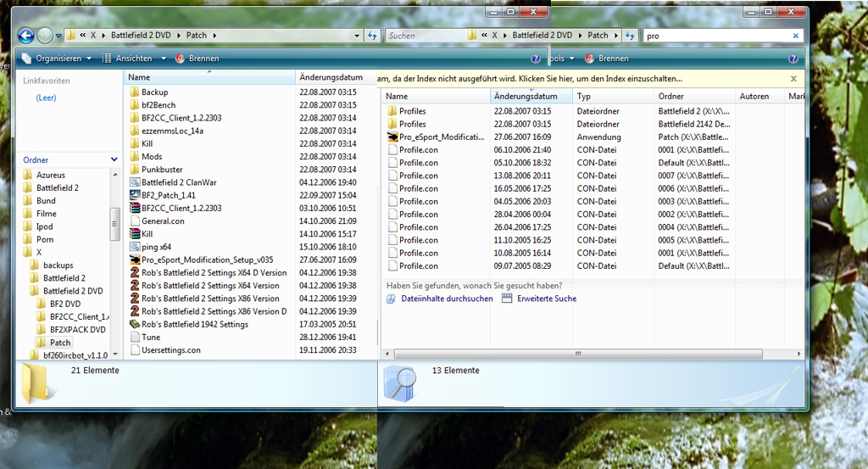Collapse the Ordner folder pane chevron
The width and height of the screenshot is (868, 469).
point(114,159)
